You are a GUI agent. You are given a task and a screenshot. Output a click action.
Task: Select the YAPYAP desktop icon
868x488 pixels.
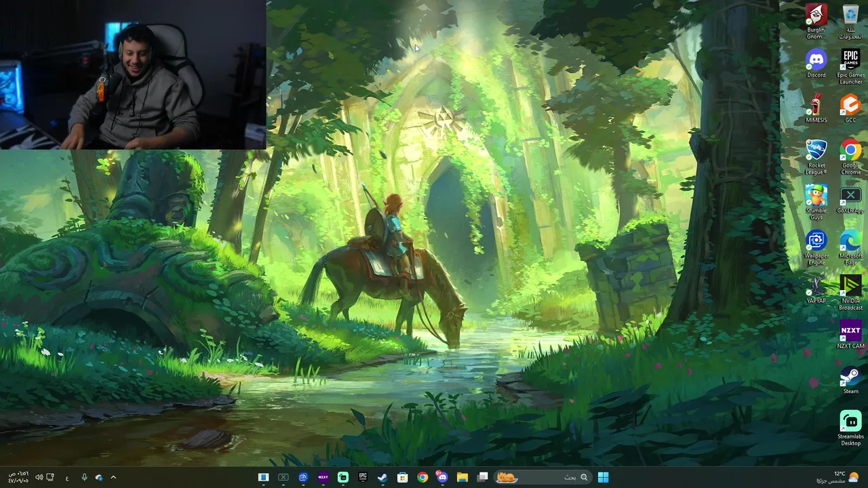click(x=816, y=289)
